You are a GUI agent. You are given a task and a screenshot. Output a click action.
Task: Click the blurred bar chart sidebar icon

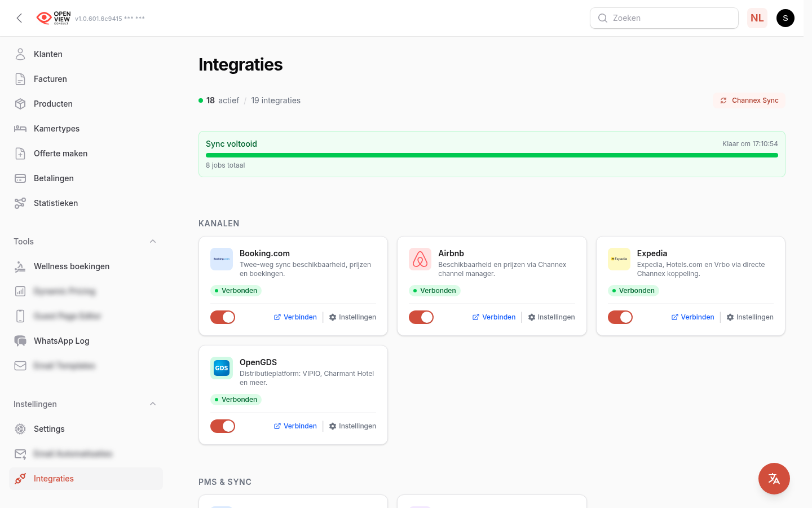tap(20, 291)
